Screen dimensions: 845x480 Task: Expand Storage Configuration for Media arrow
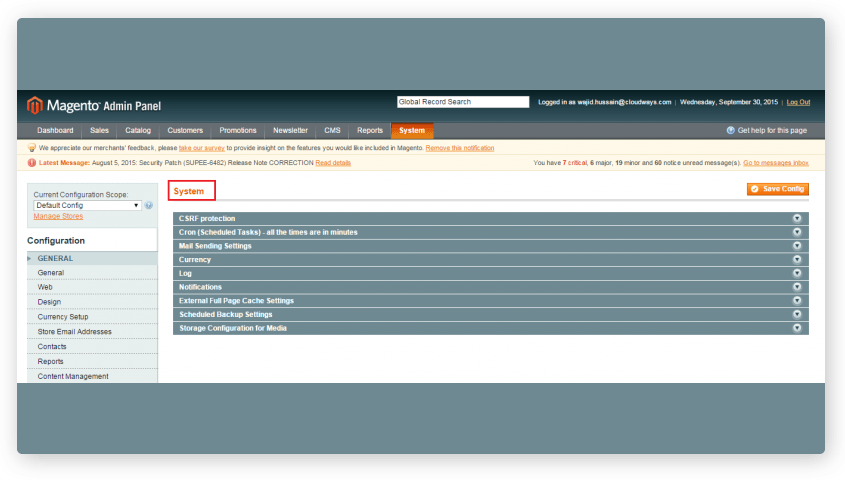[796, 328]
